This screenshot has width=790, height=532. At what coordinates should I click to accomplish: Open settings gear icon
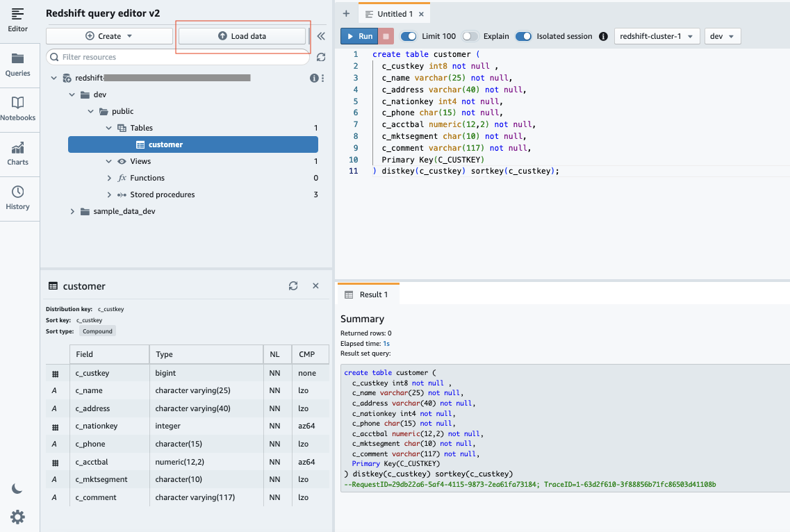point(18,516)
